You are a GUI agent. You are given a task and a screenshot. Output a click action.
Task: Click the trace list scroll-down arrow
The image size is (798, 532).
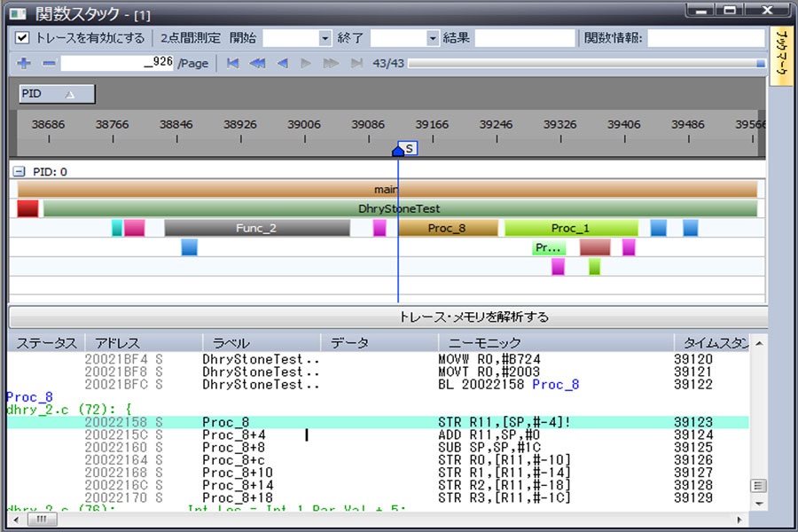(x=759, y=504)
